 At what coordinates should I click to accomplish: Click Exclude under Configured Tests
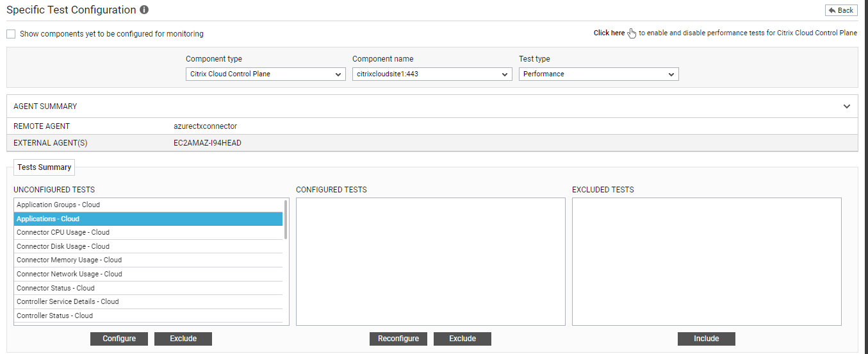(x=463, y=339)
